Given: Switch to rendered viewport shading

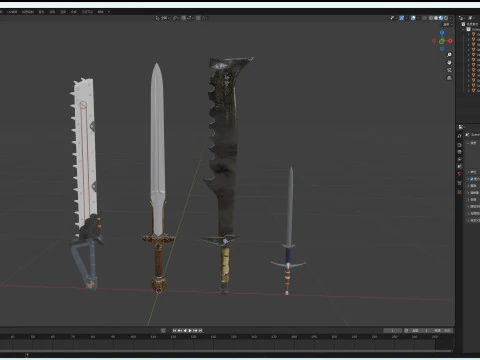Looking at the screenshot, I should pyautogui.click(x=446, y=18).
